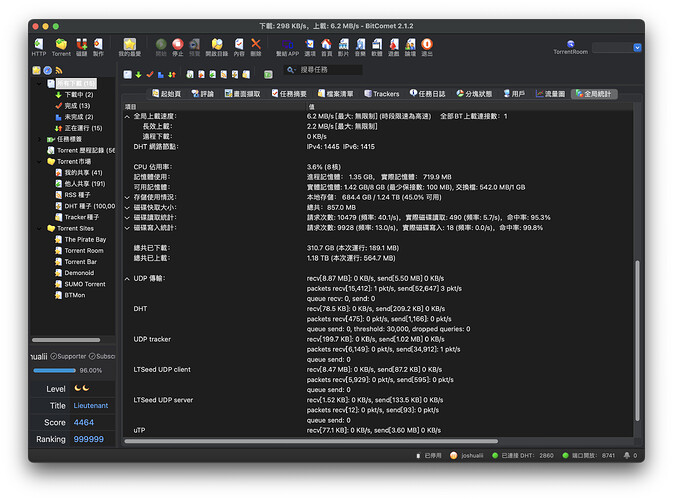Expand the 磁碟讀取統計 row

[x=127, y=218]
